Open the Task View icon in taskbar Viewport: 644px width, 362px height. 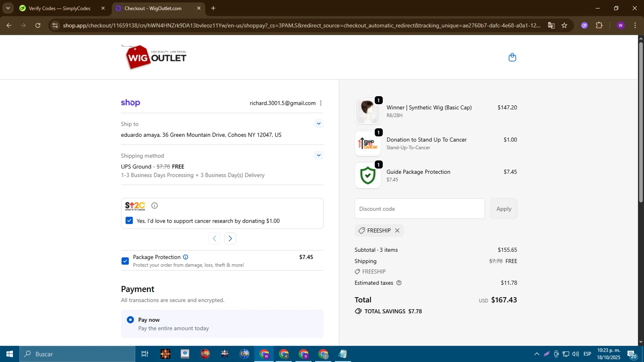point(145,354)
